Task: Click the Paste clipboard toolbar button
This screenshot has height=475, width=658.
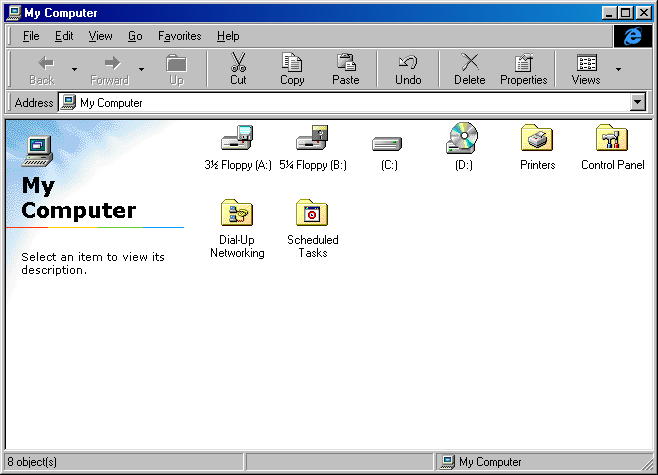Action: pos(346,69)
